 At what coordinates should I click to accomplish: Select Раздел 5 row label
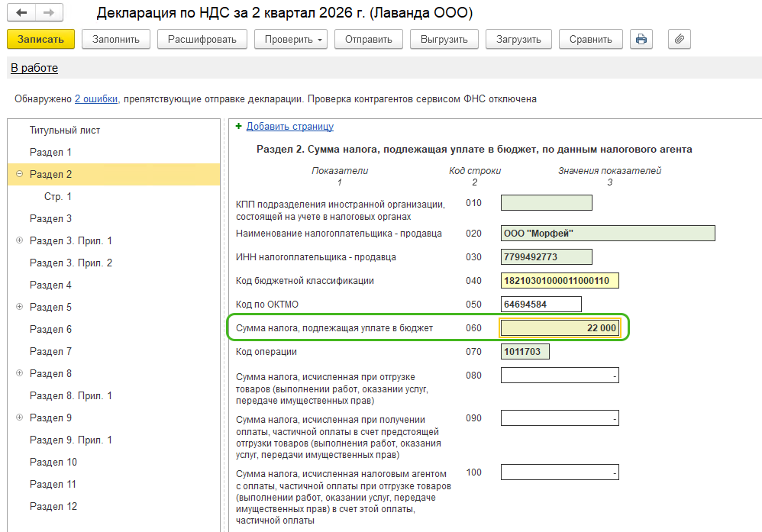click(50, 307)
